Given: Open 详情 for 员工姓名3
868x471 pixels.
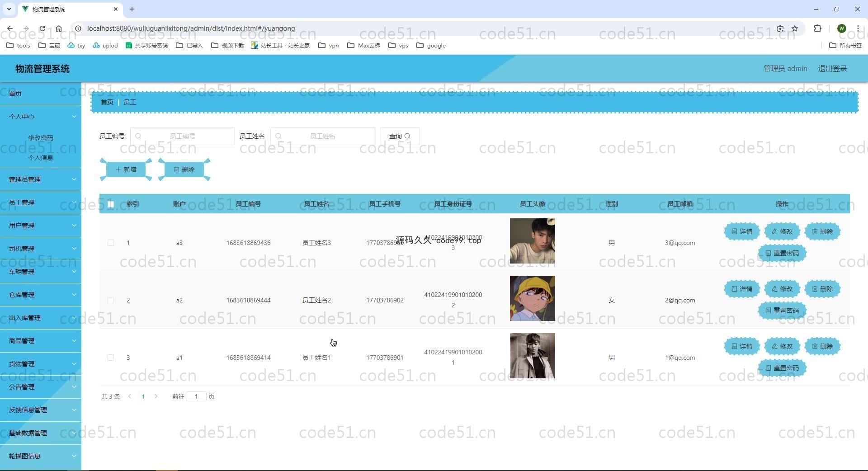Looking at the screenshot, I should [742, 231].
